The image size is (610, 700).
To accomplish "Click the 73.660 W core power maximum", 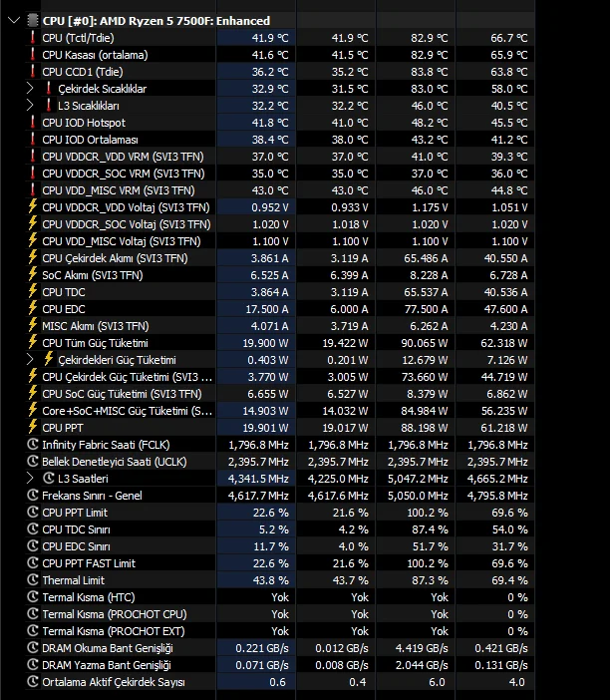I will point(425,377).
